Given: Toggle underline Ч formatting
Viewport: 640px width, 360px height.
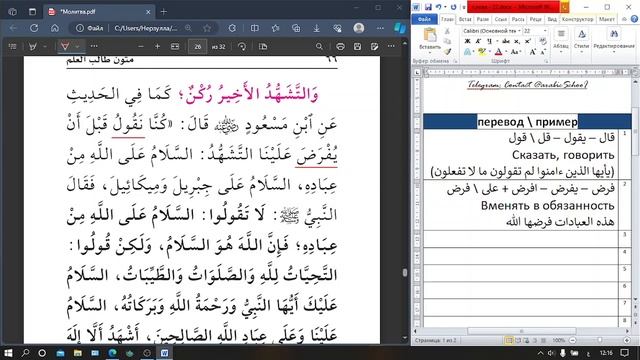Looking at the screenshot, I should coord(489,41).
